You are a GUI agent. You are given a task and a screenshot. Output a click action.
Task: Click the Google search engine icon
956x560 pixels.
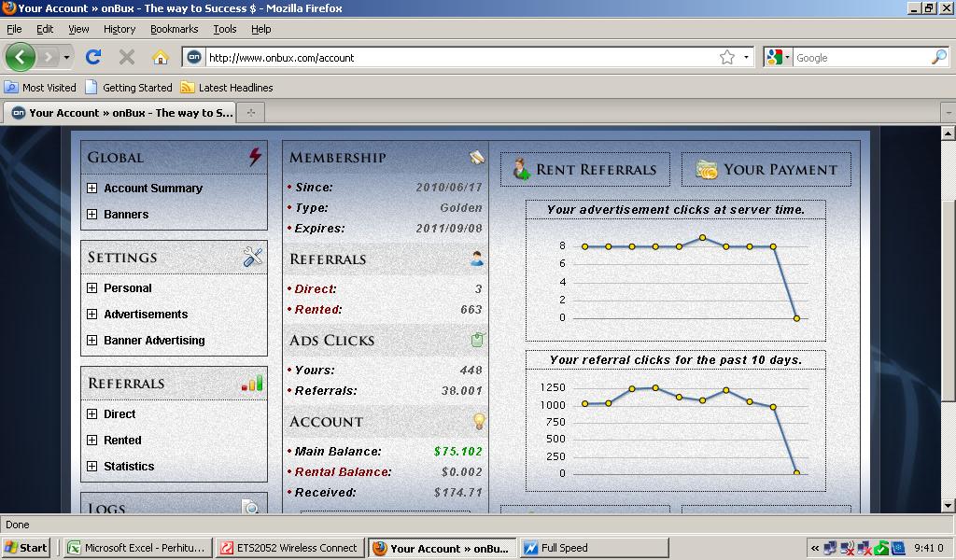pos(774,57)
